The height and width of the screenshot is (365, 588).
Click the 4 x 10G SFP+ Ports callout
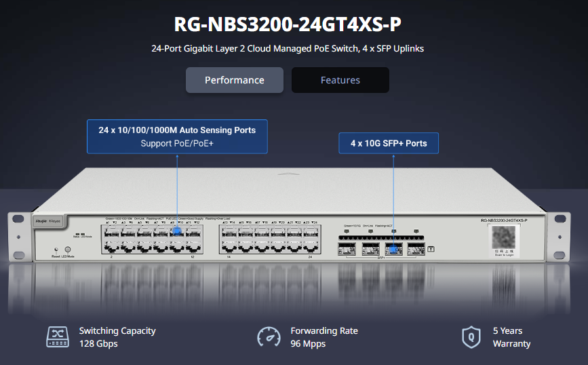coord(389,143)
